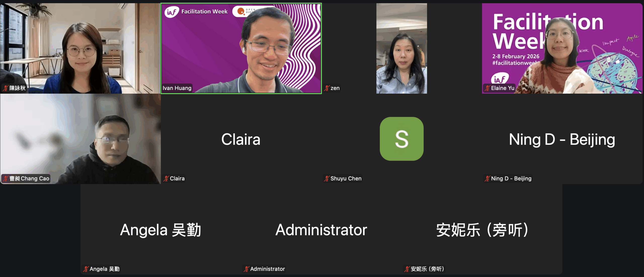Click muted mic icon beside Angela 吴勤

[86, 269]
